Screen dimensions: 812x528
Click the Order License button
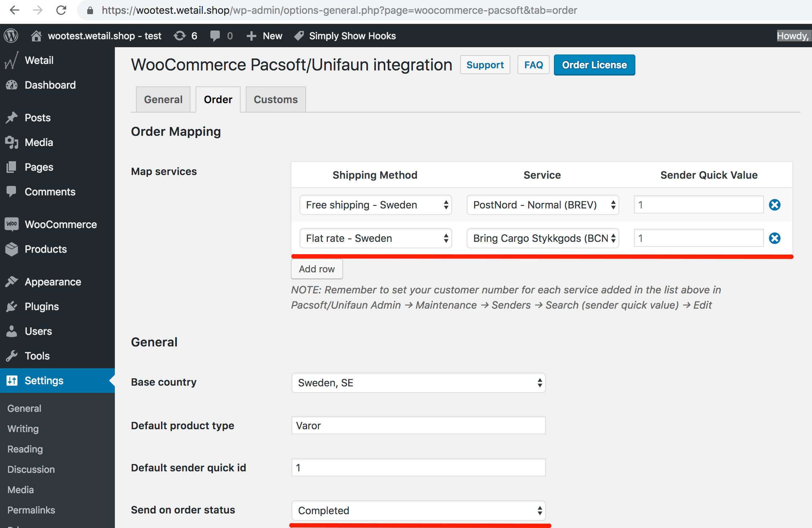[594, 65]
